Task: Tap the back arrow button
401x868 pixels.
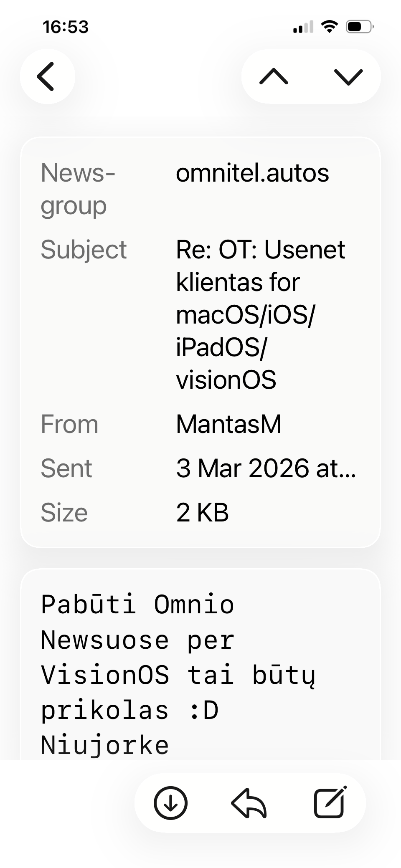Action: tap(47, 76)
